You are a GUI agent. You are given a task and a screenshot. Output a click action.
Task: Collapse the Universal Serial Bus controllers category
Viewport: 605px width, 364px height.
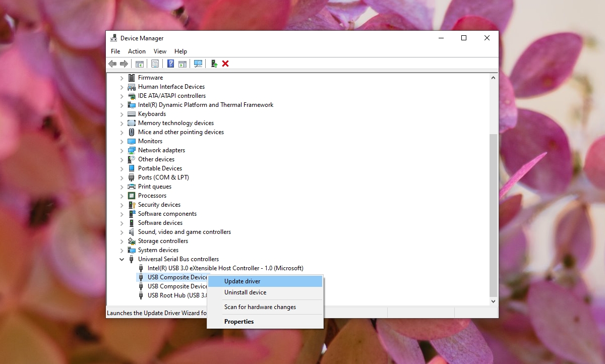tap(122, 259)
